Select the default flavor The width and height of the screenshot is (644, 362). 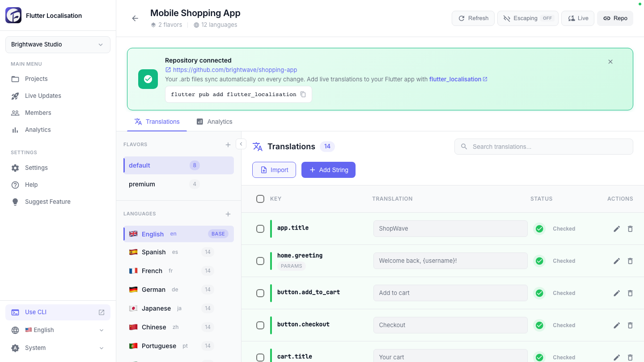178,165
